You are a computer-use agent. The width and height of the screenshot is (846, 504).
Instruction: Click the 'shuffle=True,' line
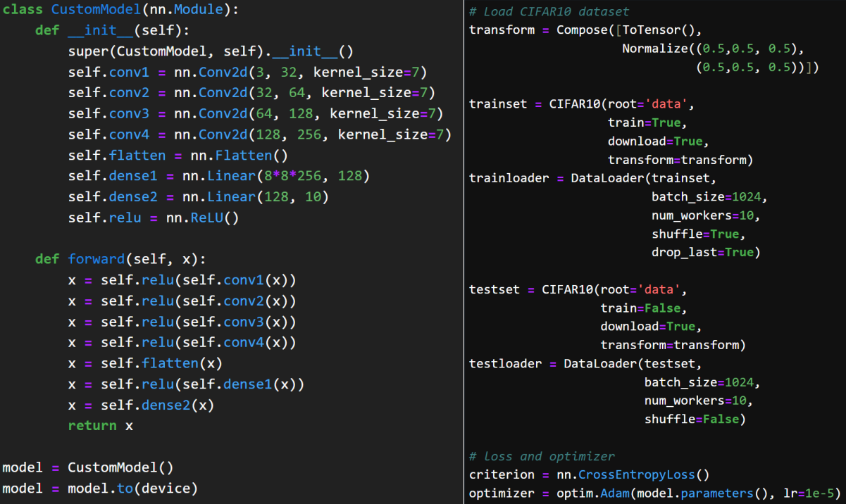(x=699, y=234)
